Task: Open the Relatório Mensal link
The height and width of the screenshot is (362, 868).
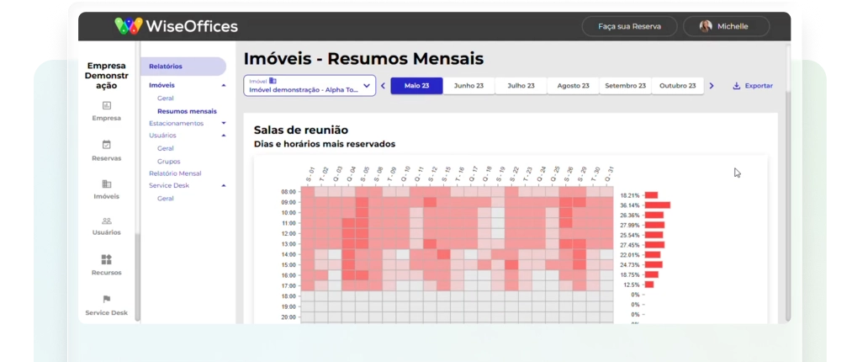Action: 175,173
